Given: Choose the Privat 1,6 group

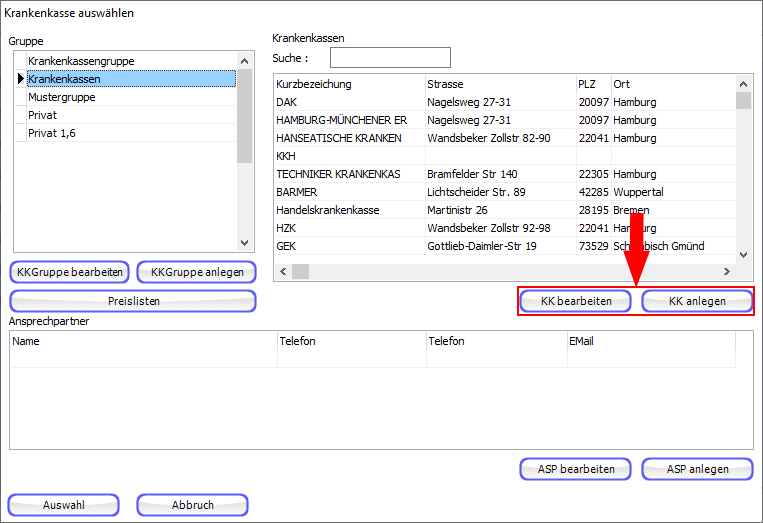Looking at the screenshot, I should coord(52,133).
